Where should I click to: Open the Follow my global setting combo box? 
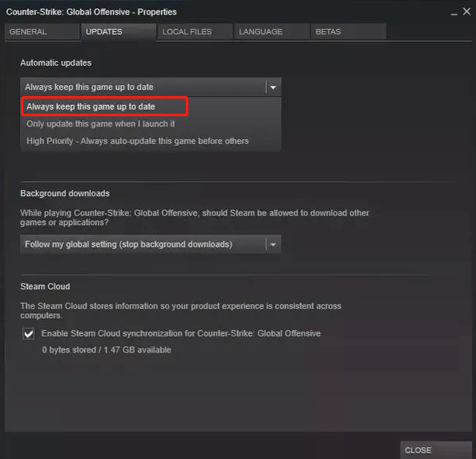pyautogui.click(x=151, y=244)
